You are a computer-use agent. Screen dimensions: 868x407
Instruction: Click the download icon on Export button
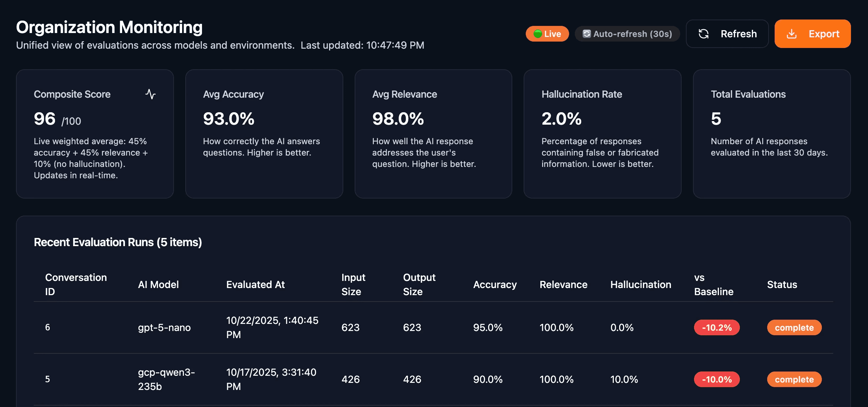click(791, 34)
